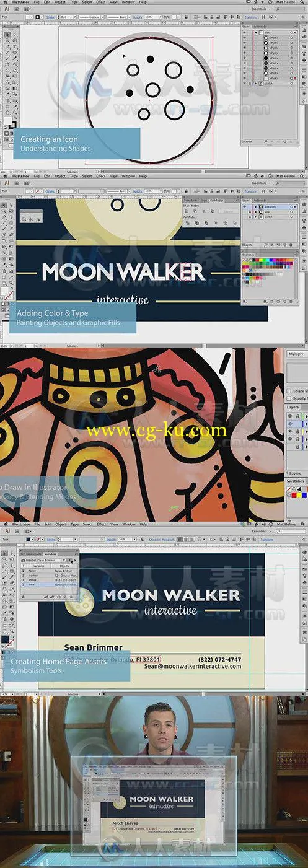
Task: Click Transform link in Creating an Icon control bar
Action: 251,17
